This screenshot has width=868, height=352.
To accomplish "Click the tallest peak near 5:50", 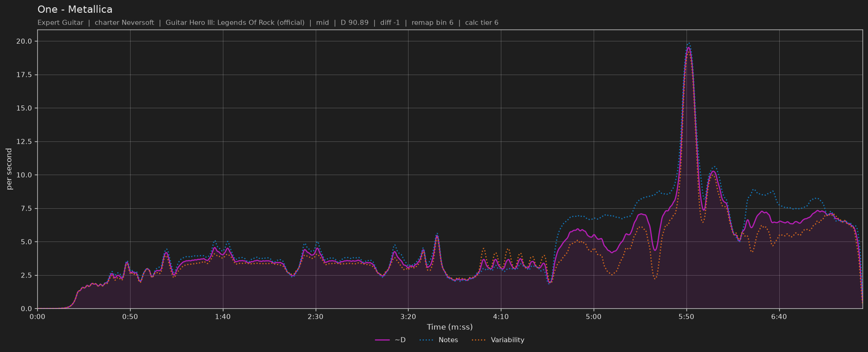I will (689, 47).
